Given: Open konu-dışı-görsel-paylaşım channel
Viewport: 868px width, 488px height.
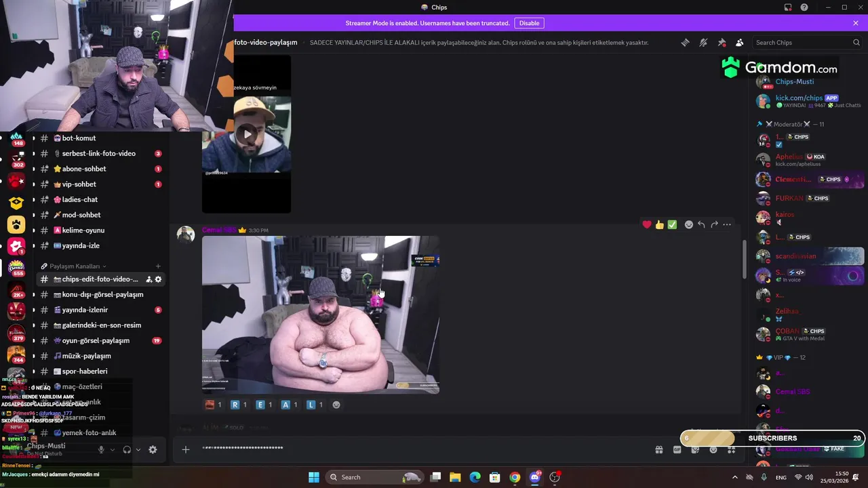Looking at the screenshot, I should [100, 295].
